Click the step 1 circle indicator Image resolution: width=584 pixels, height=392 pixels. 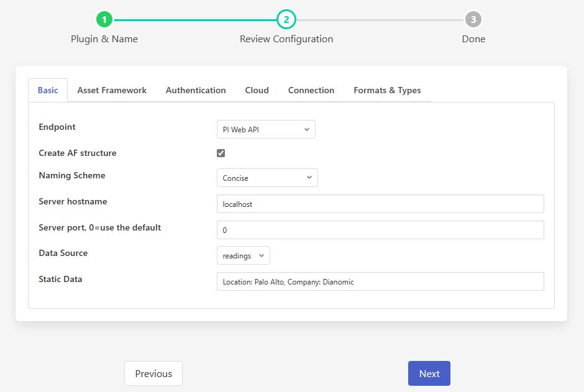tap(104, 20)
